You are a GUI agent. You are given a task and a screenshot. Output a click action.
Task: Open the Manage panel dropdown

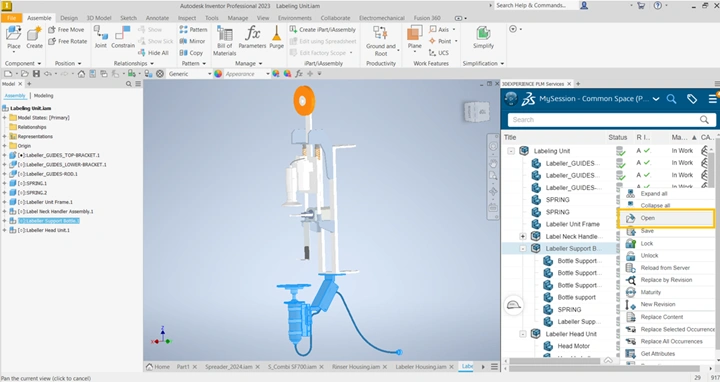coord(248,63)
